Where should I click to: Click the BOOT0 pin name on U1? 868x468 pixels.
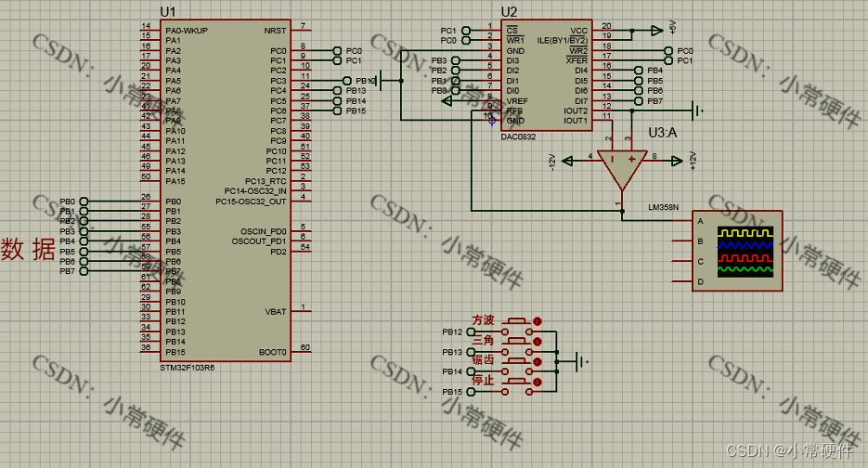point(273,352)
